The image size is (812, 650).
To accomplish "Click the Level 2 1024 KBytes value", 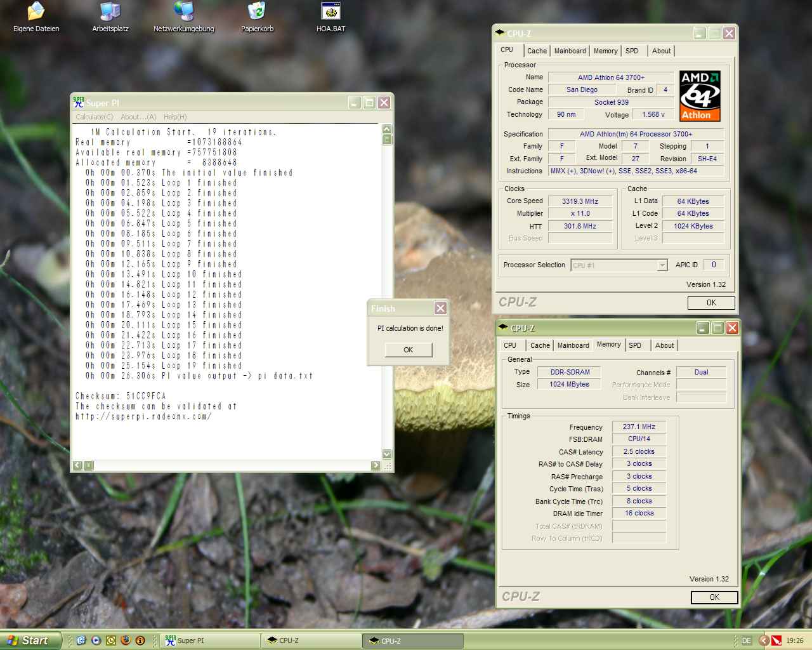I will click(x=693, y=226).
